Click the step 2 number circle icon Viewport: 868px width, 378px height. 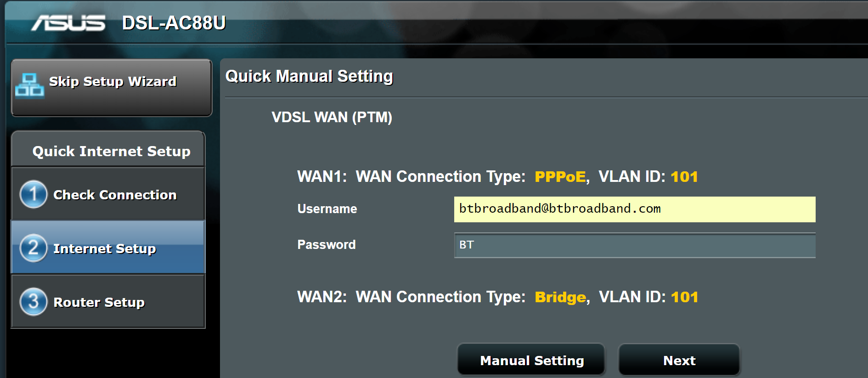[x=33, y=248]
